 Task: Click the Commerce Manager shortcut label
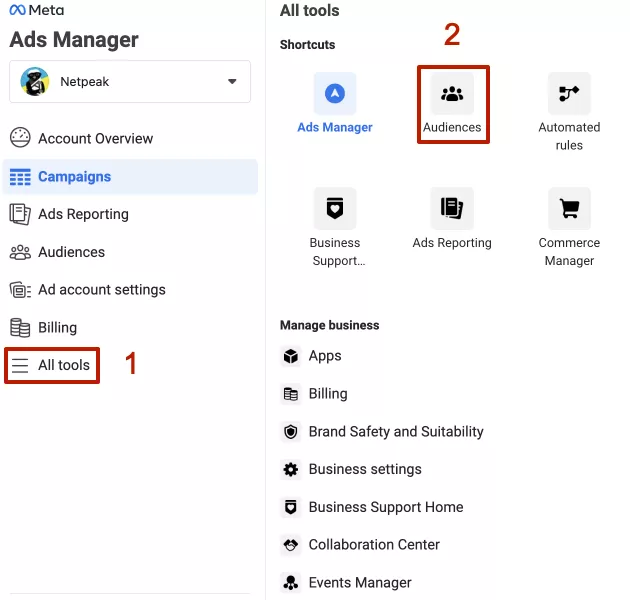[569, 252]
